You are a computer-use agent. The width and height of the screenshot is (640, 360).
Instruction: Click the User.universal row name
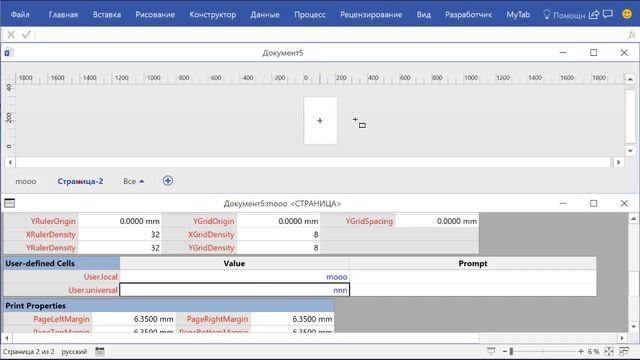point(62,290)
